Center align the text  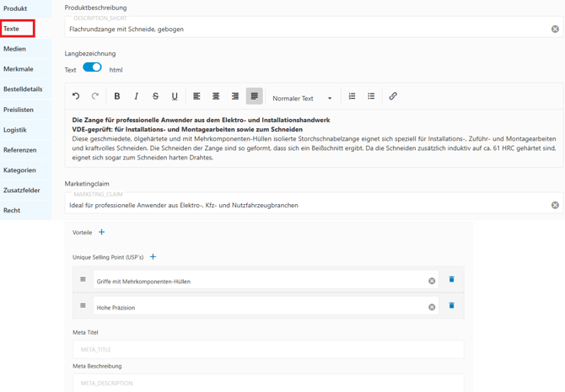[x=216, y=97]
